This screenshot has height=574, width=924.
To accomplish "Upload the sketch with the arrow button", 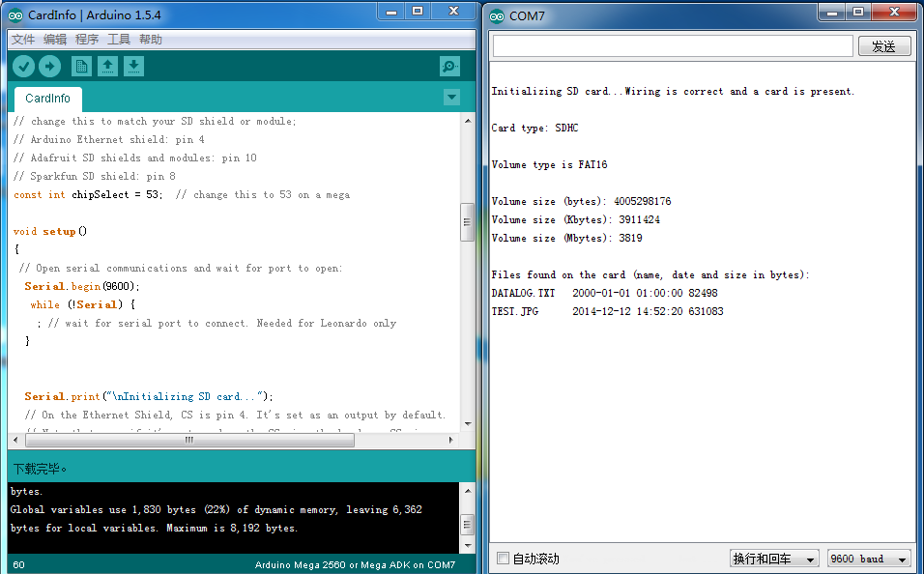I will [x=49, y=67].
